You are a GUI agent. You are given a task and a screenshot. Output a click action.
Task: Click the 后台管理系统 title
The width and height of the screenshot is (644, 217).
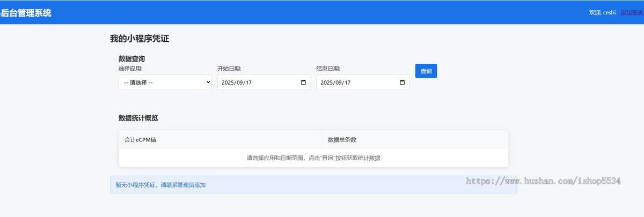[x=25, y=13]
